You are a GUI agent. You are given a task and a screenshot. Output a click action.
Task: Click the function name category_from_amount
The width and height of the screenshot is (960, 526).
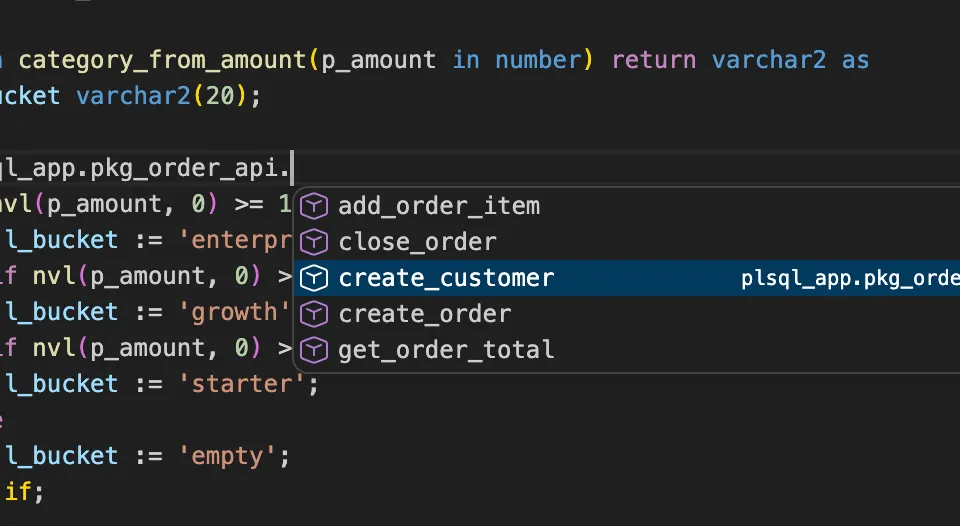pos(162,61)
